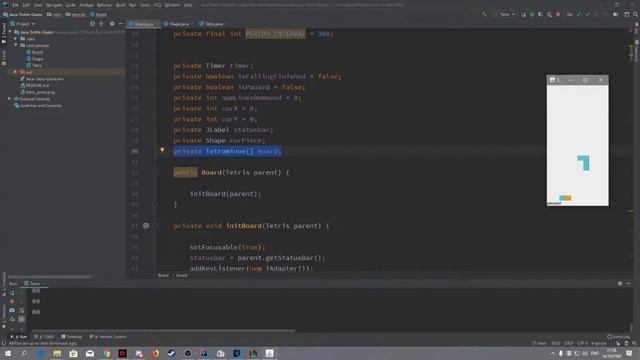Click the expand-all icon in Project panel

pyautogui.click(x=102, y=24)
